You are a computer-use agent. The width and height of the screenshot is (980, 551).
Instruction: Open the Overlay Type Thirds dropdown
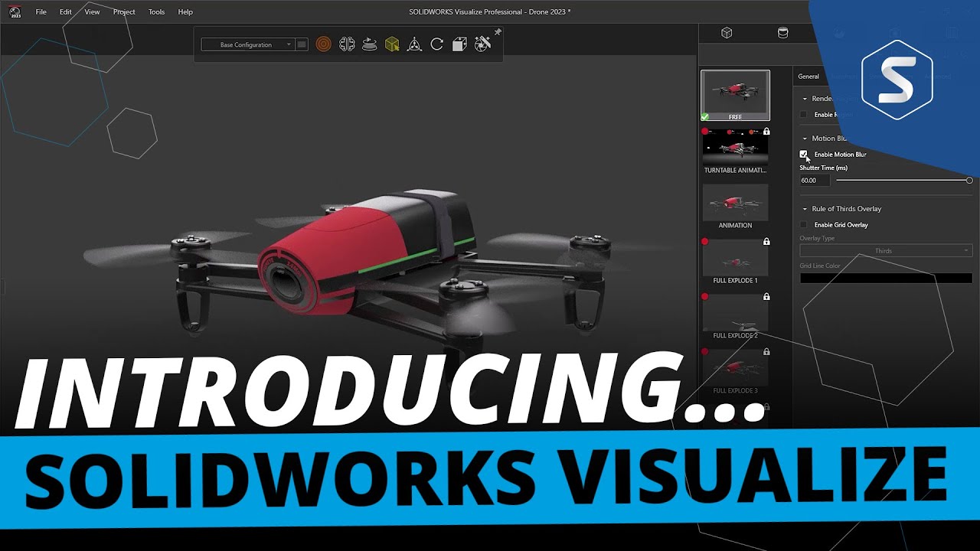coord(886,251)
